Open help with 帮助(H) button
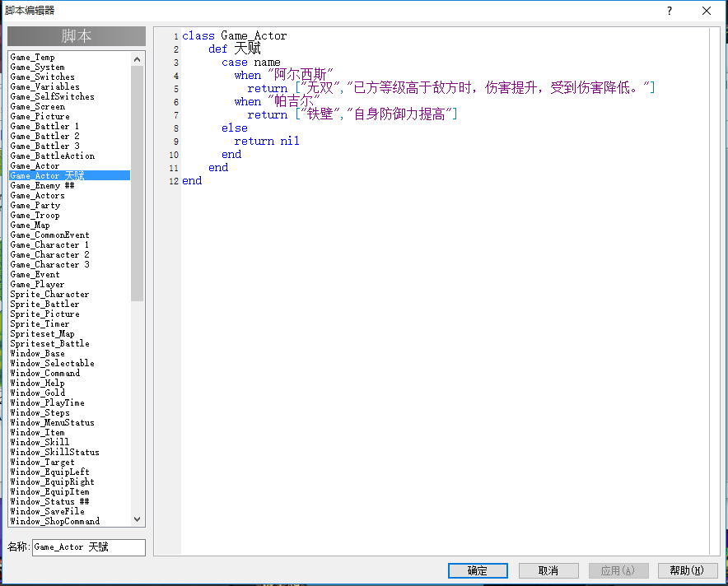 coord(688,570)
